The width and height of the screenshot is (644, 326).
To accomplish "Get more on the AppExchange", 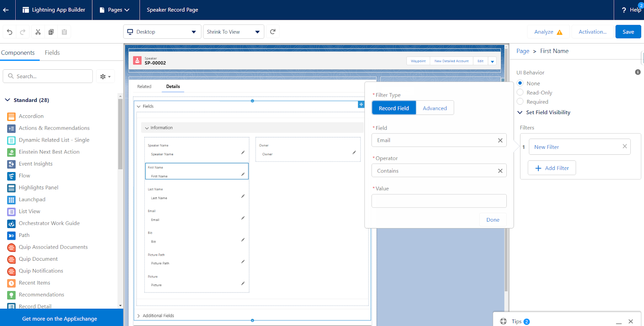I will tap(60, 319).
